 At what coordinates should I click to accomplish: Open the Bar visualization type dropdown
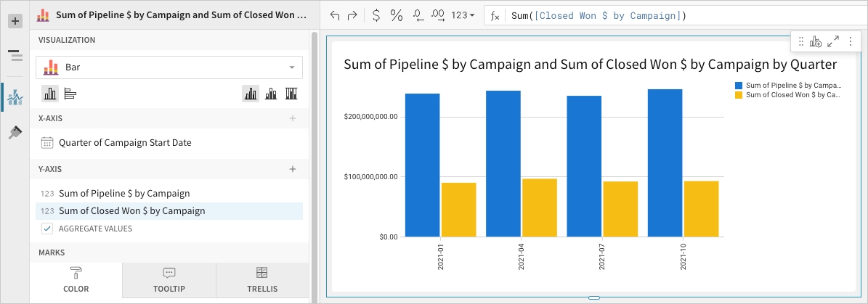[x=169, y=67]
